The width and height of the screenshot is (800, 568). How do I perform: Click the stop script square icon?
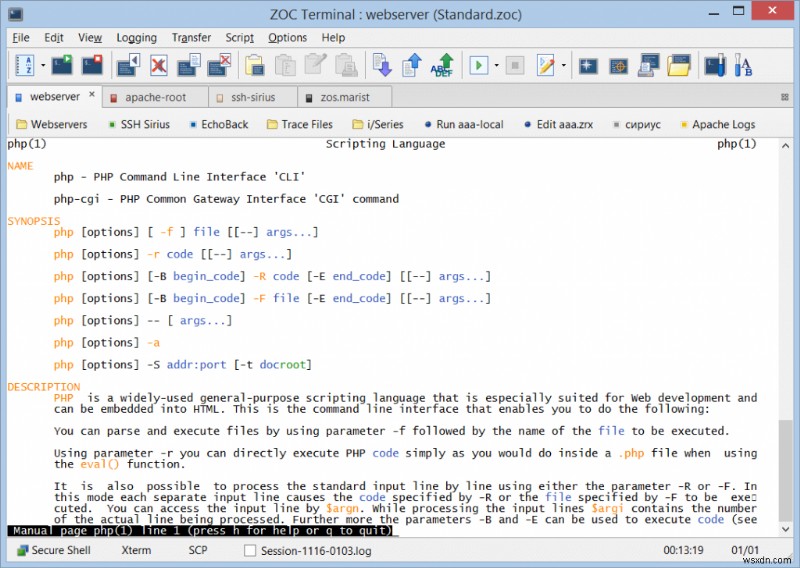point(515,66)
